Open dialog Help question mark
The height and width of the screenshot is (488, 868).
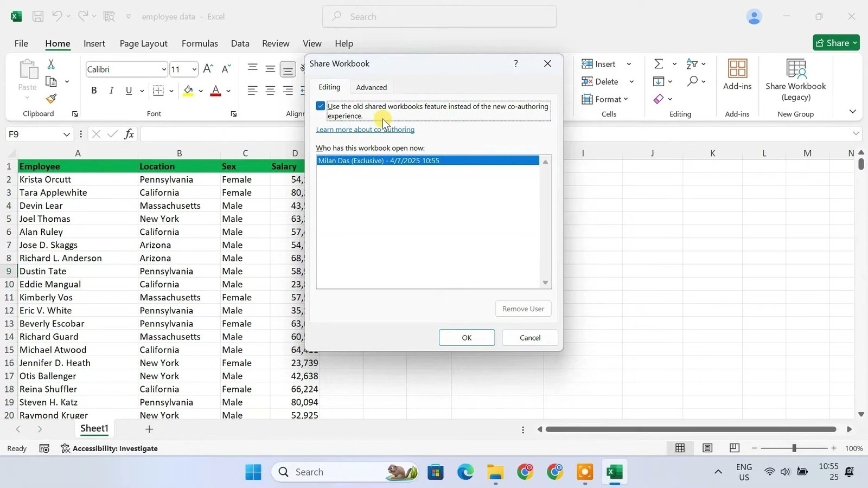[516, 63]
